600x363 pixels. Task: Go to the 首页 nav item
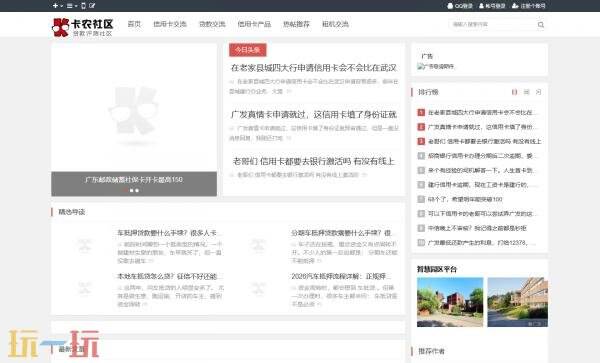pyautogui.click(x=134, y=24)
